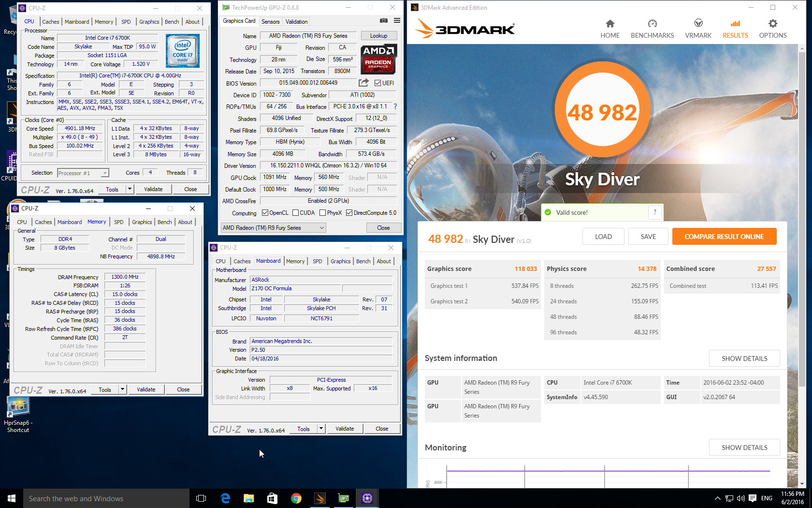The height and width of the screenshot is (508, 812).
Task: Open GPU-Z hamburger menu
Action: coord(397,21)
